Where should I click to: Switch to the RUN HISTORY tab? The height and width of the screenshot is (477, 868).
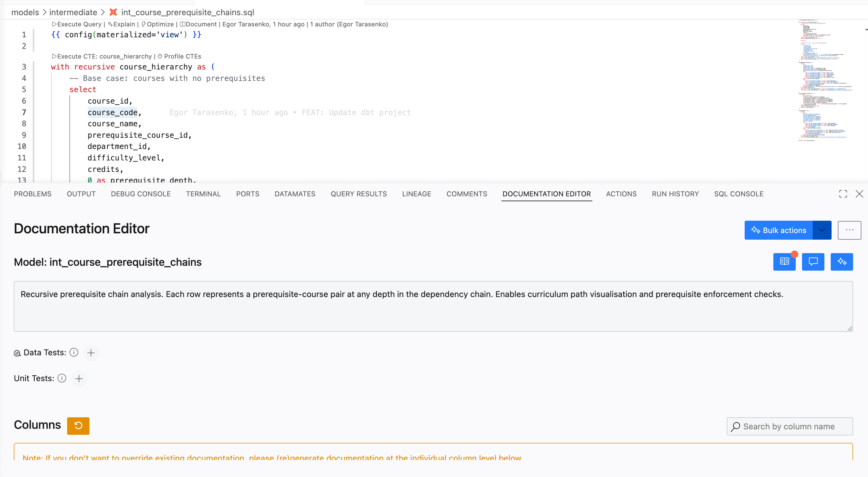pyautogui.click(x=675, y=194)
